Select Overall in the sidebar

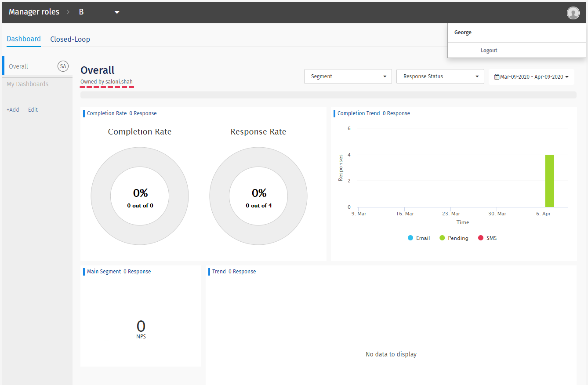coord(18,66)
